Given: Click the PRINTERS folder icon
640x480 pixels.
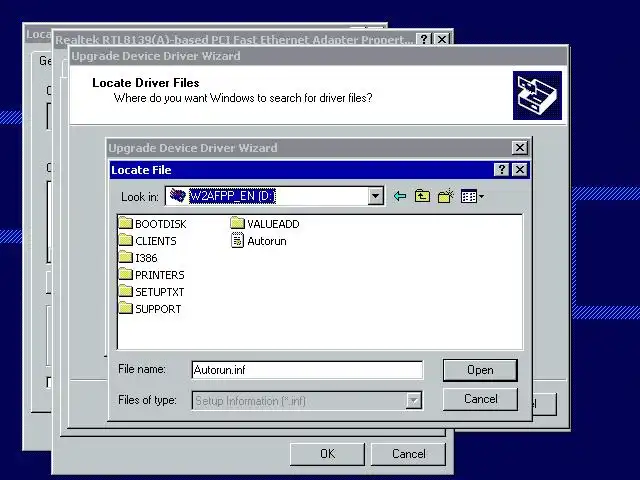Looking at the screenshot, I should tap(126, 274).
